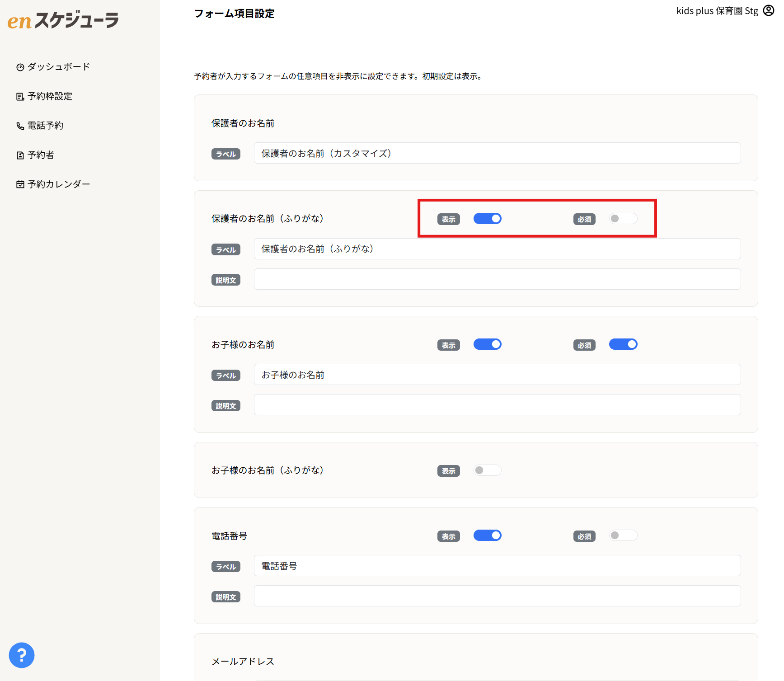
Task: Enable 必須 for 保護者のお名前（ふりがな）
Action: tap(623, 218)
